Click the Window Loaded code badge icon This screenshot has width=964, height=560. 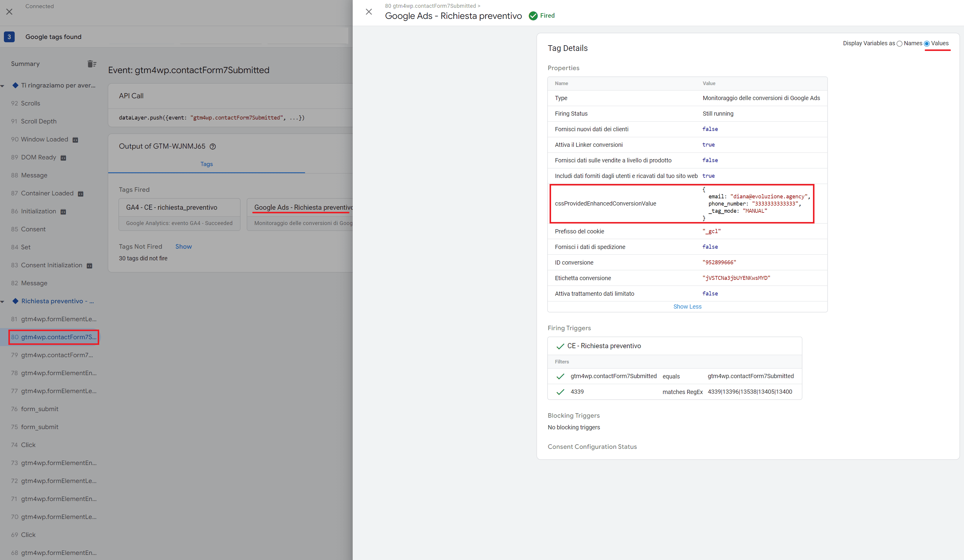coord(75,140)
